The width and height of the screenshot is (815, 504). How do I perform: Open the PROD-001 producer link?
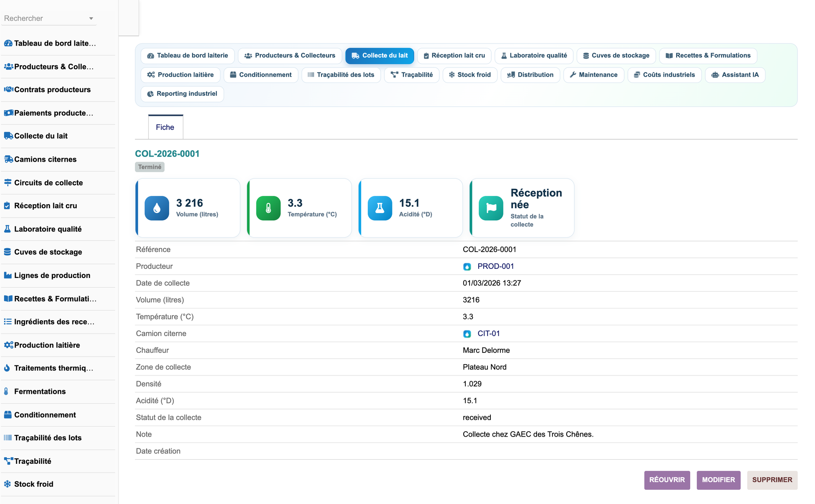[495, 266]
